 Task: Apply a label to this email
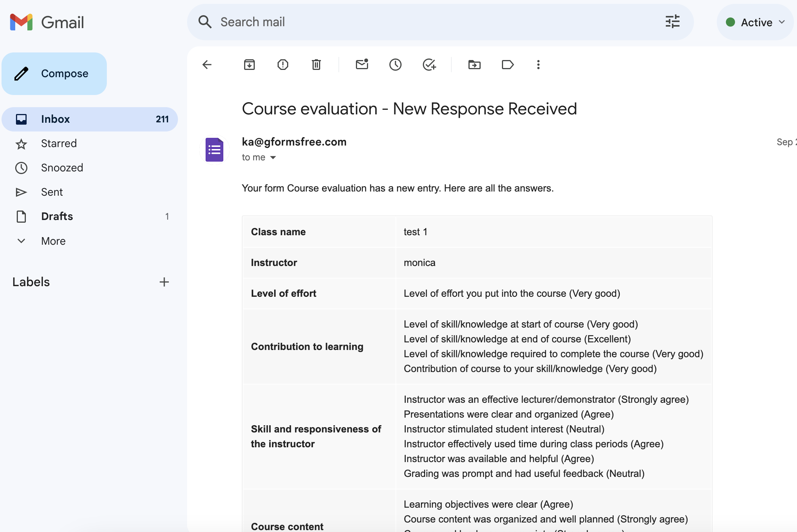pyautogui.click(x=508, y=65)
